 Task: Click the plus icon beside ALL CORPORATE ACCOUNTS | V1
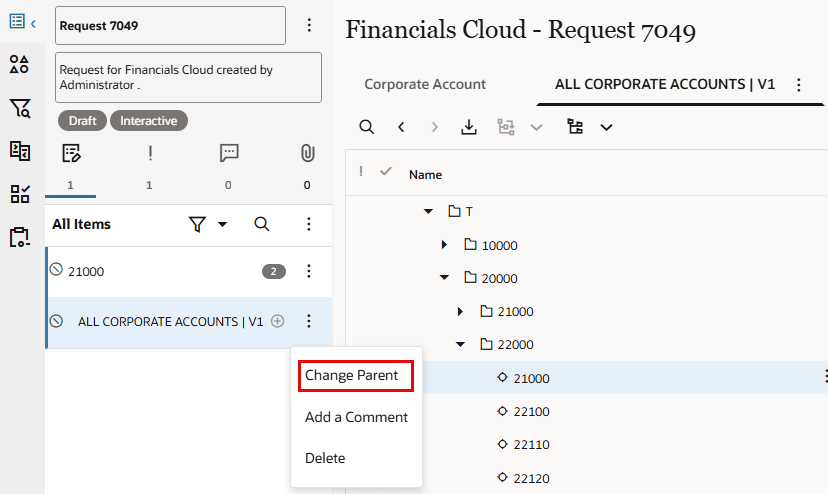click(x=277, y=321)
